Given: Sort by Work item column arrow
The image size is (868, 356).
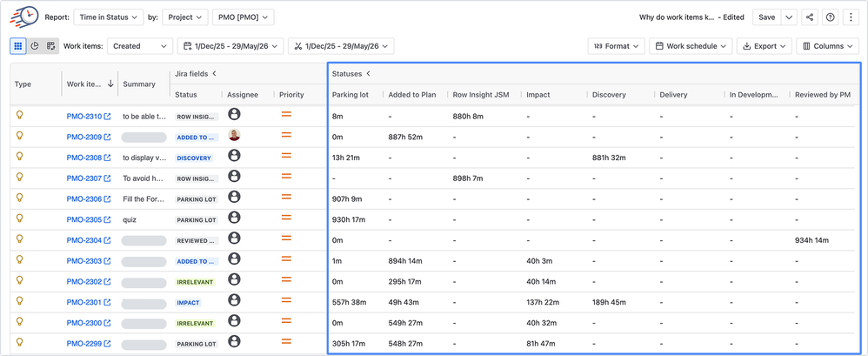Looking at the screenshot, I should (110, 84).
